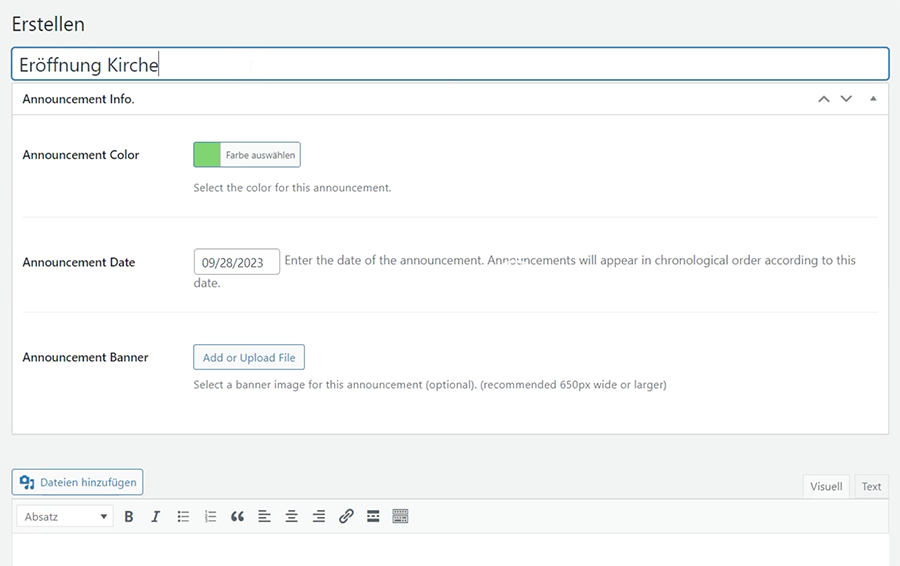900x566 pixels.
Task: Open the Absatz paragraph format dropdown
Action: (65, 516)
